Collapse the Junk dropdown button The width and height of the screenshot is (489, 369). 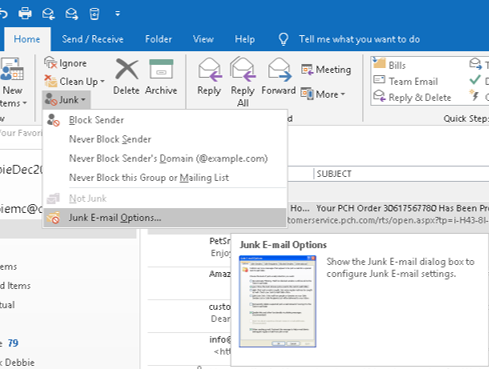click(66, 100)
